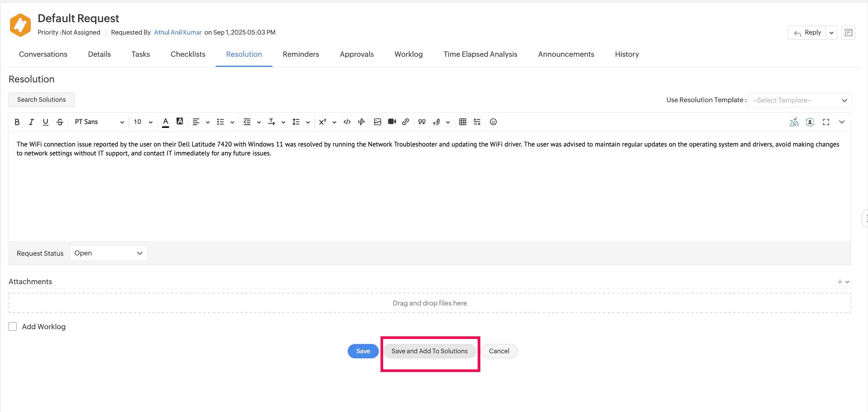Insert a video into the resolution
The width and height of the screenshot is (868, 412).
392,122
